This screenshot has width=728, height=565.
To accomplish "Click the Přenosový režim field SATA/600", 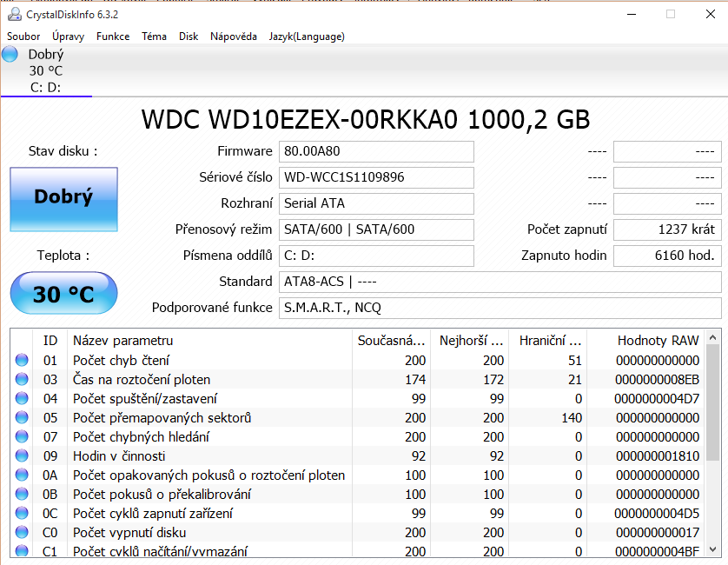I will (x=376, y=229).
